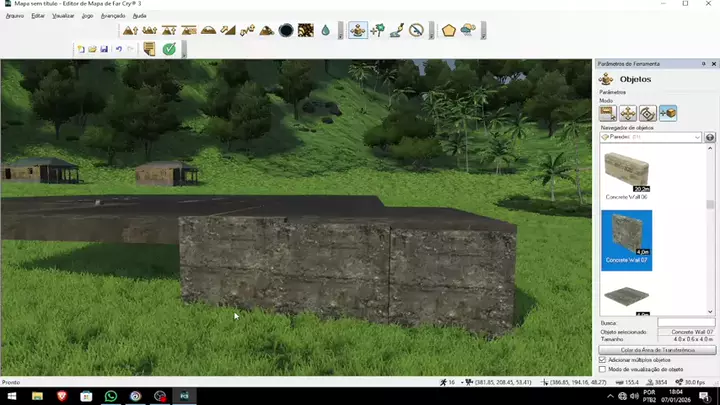Open the weather sun-and-cloud tool

[x=468, y=31]
